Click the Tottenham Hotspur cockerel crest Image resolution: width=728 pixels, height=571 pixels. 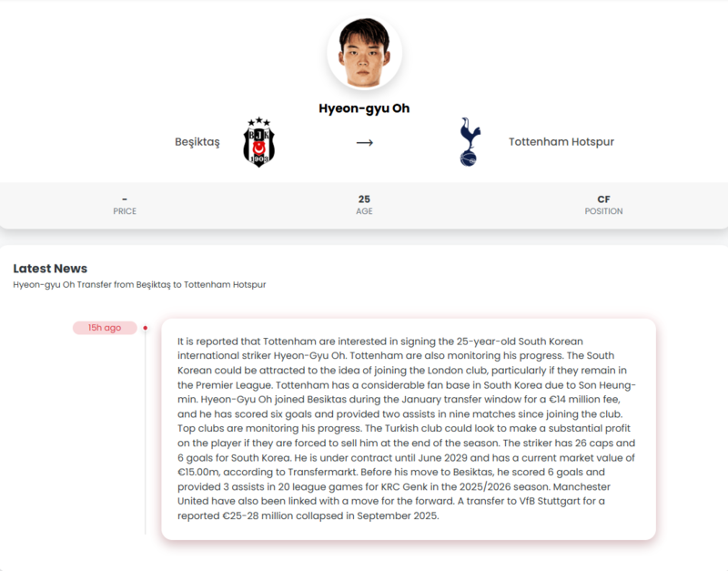tap(470, 142)
